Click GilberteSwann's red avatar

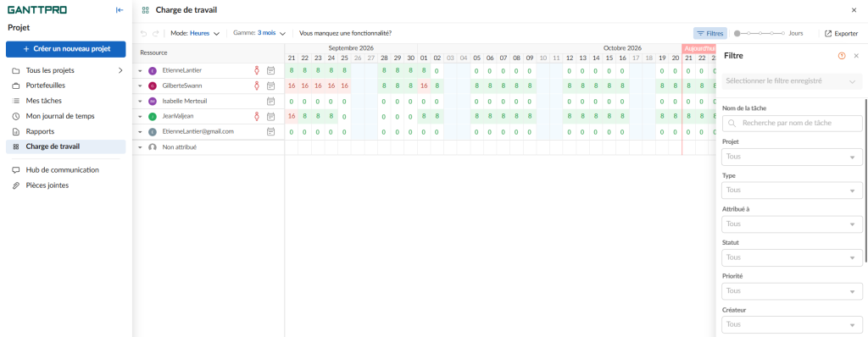click(153, 86)
